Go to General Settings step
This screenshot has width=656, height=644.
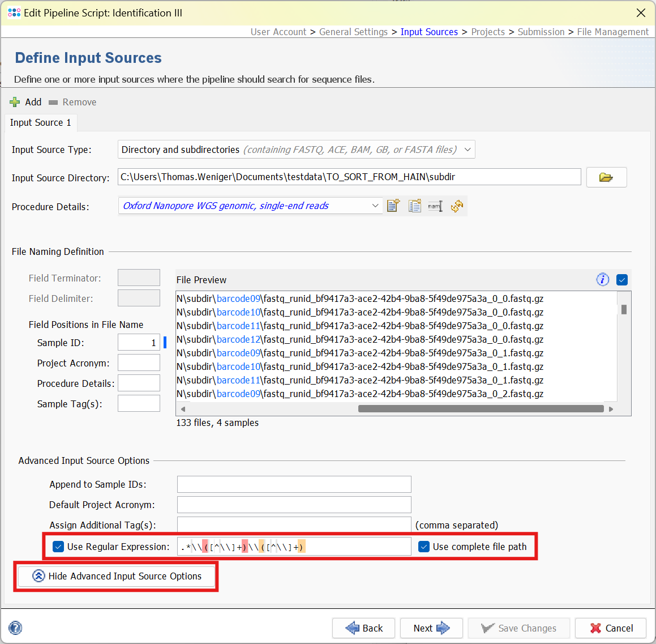353,32
